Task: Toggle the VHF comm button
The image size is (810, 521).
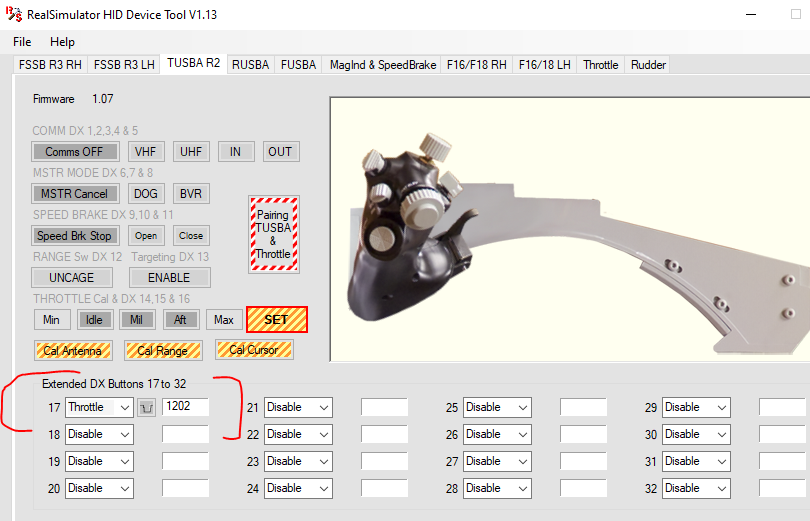Action: click(146, 152)
